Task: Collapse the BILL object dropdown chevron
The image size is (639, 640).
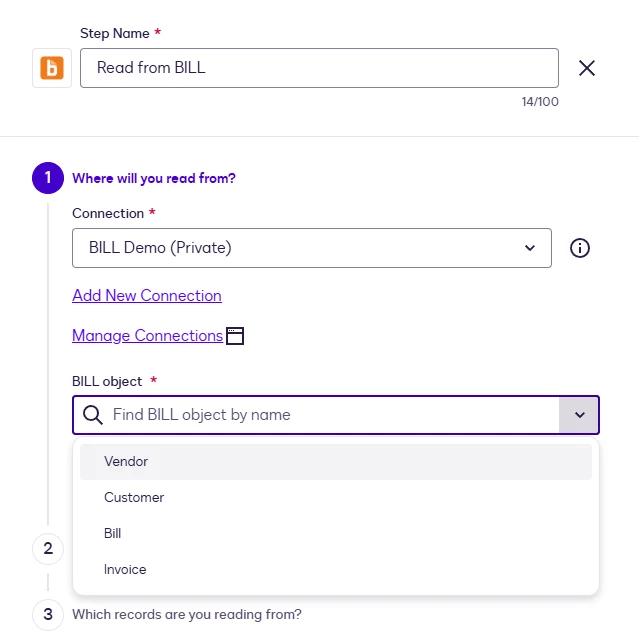Action: 579,415
